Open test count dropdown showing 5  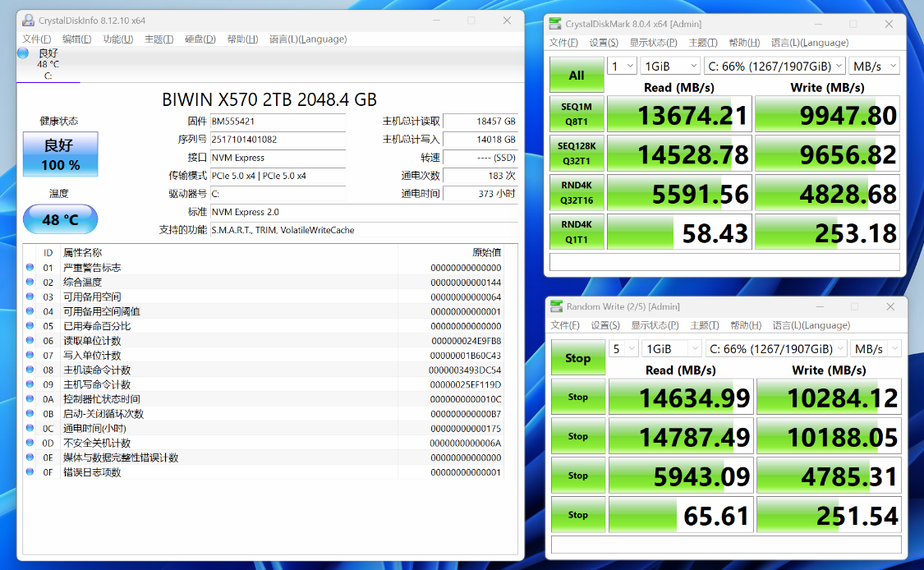pos(623,349)
